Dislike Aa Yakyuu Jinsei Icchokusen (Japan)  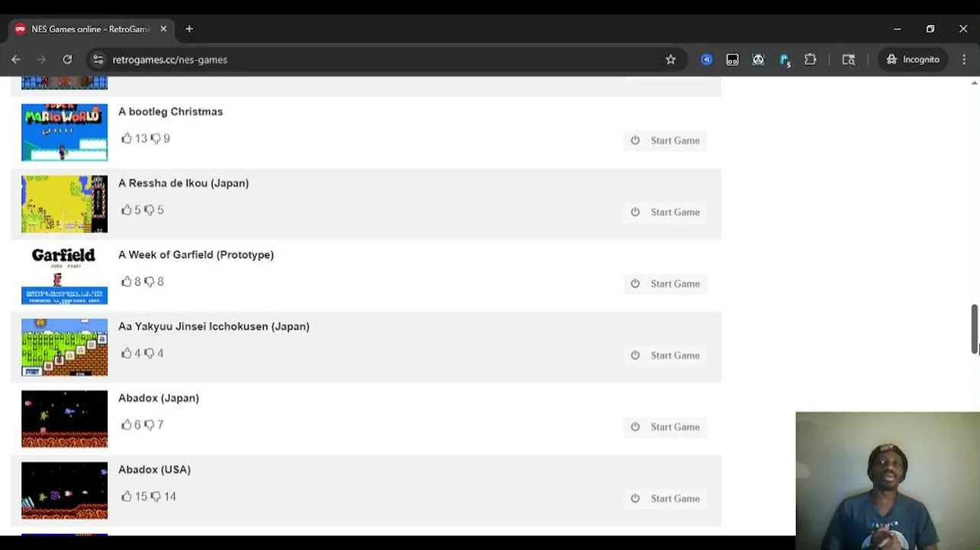(149, 354)
